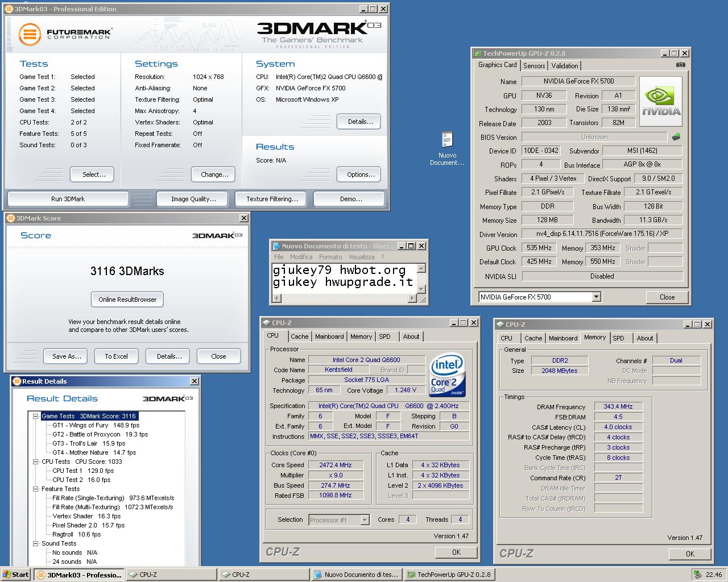
Task: Click the Select... tests button
Action: click(92, 174)
